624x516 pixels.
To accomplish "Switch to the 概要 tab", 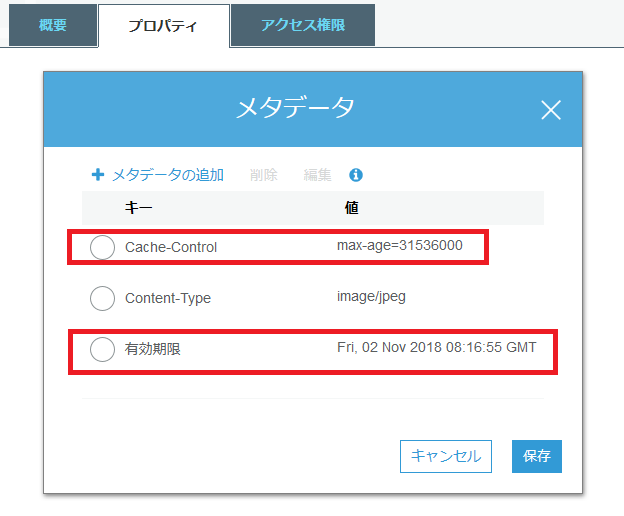I will [53, 25].
